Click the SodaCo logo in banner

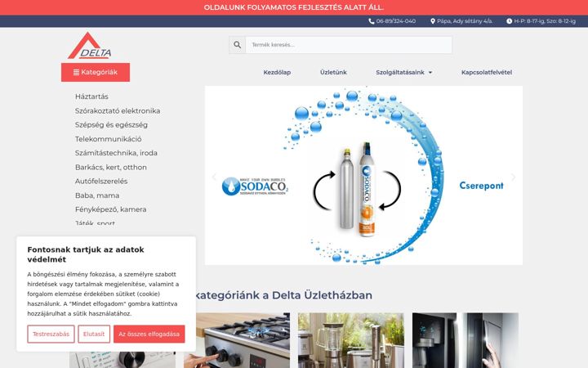coord(255,186)
